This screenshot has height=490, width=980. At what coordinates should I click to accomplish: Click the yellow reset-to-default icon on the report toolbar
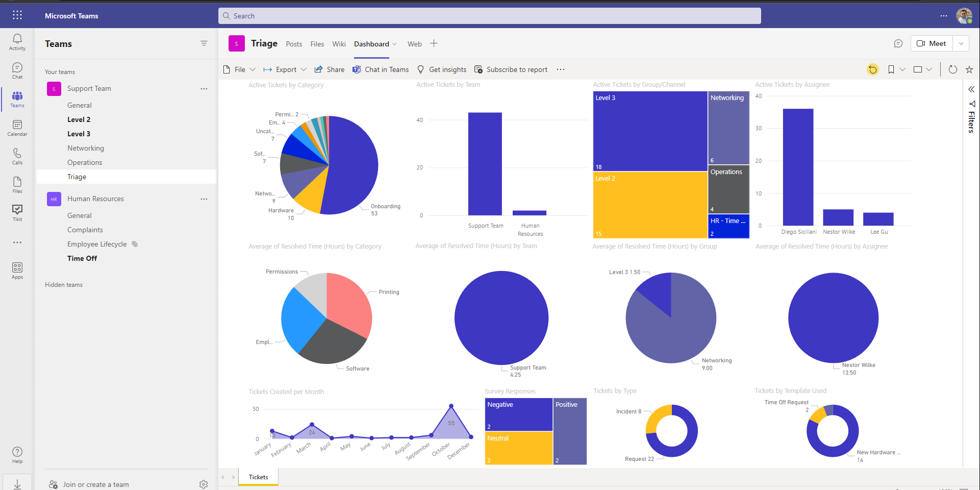click(x=872, y=69)
